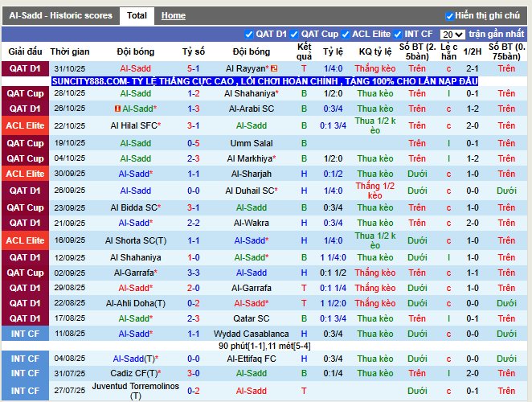The image size is (532, 402).
Task: Open Al Duhail SC team link
Action: (x=252, y=191)
